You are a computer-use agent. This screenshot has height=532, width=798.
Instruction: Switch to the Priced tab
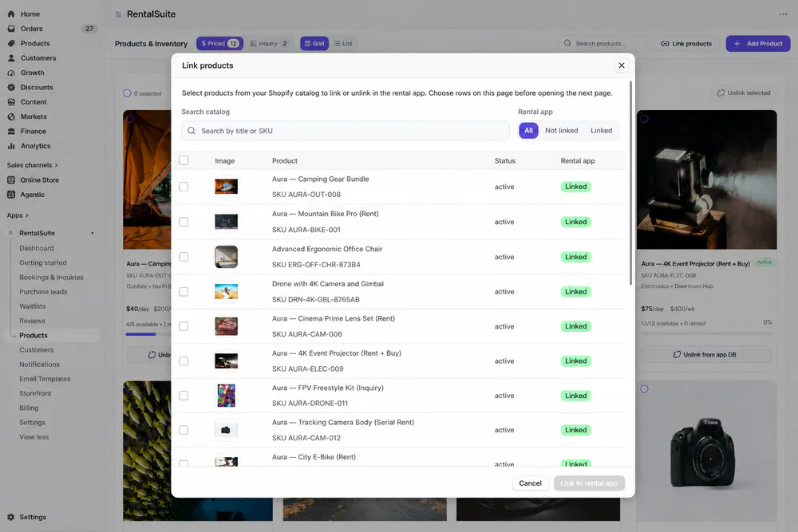point(220,44)
